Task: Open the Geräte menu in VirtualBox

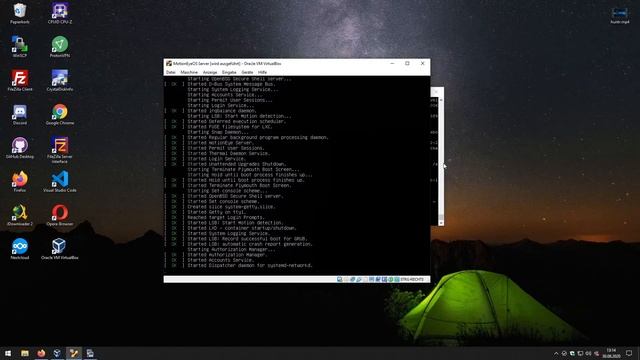Action: click(x=247, y=72)
